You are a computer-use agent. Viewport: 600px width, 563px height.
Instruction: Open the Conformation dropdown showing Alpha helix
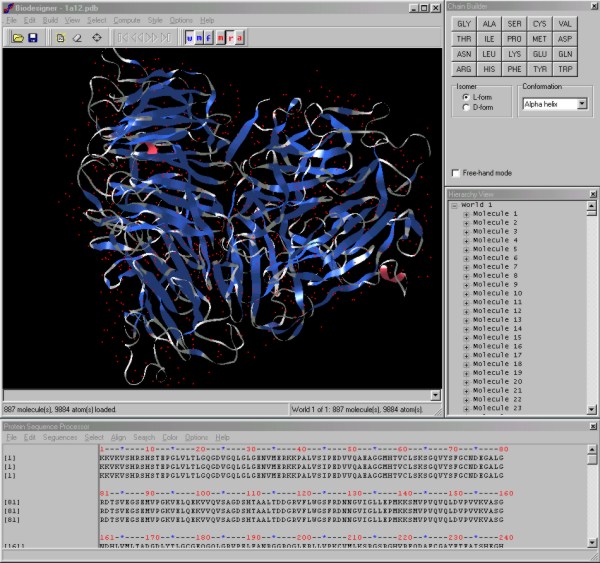point(581,103)
